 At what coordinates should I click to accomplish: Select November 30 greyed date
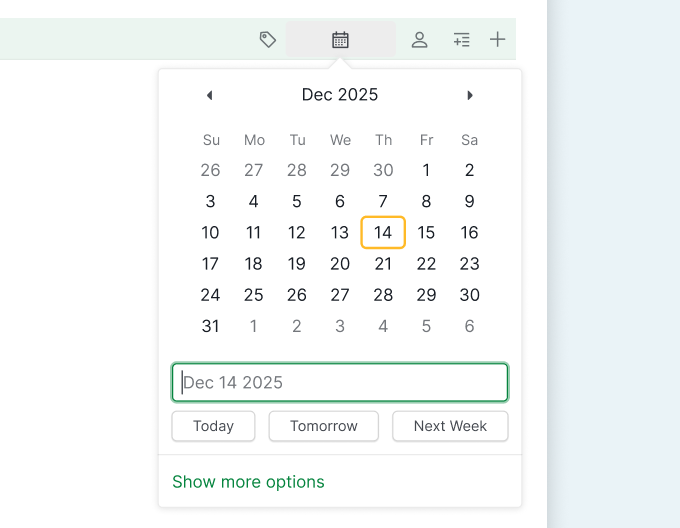(x=383, y=171)
